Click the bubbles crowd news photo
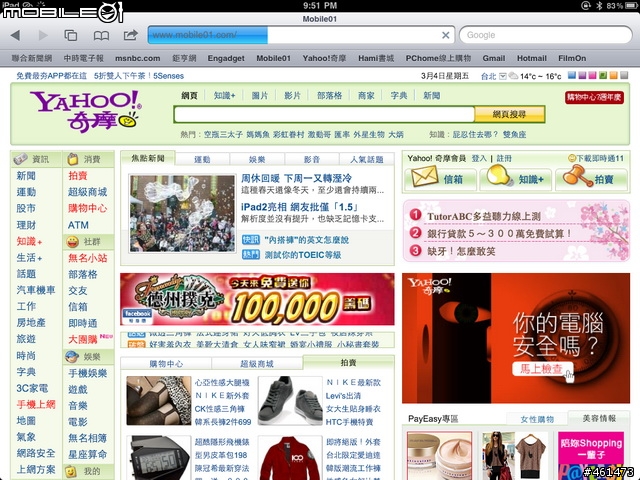This screenshot has height=480, width=640. click(x=182, y=213)
